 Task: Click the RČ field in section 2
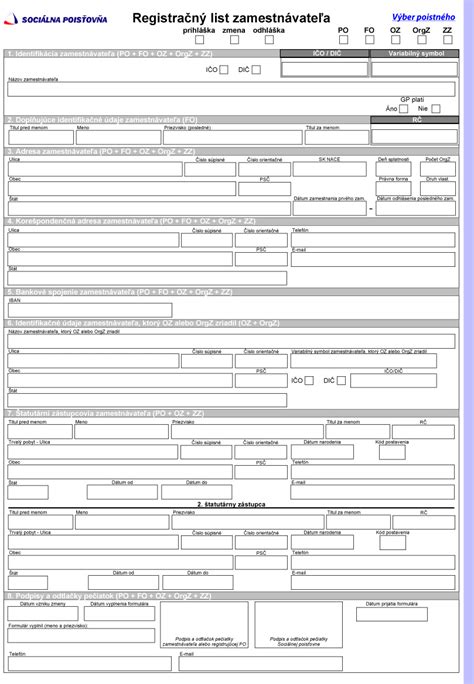coord(414,137)
